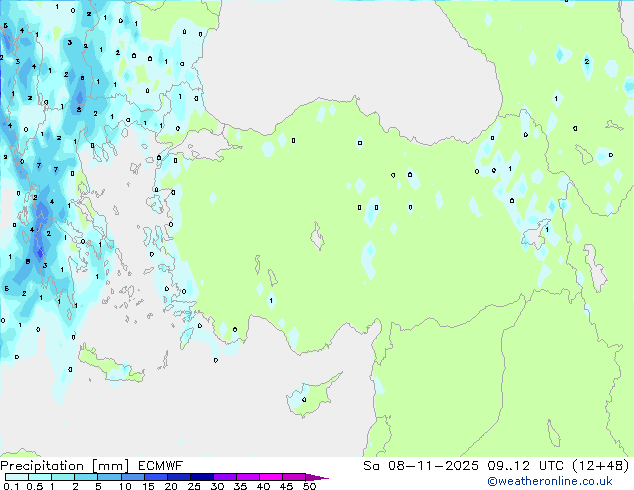Click the 'Precipitation [mm]' title text

pyautogui.click(x=65, y=466)
